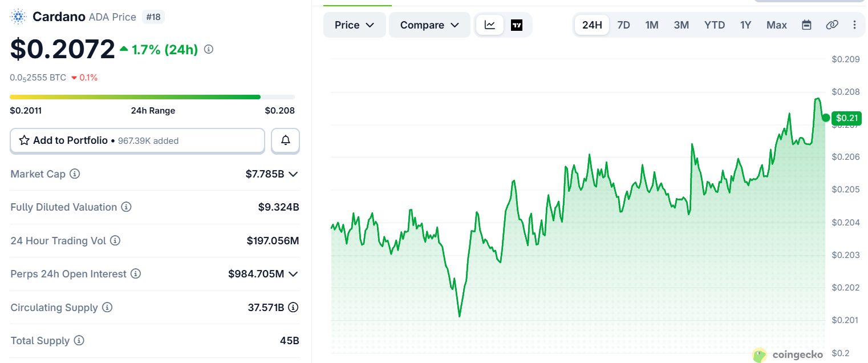The height and width of the screenshot is (363, 868).
Task: Click the price alert bell icon
Action: [x=286, y=140]
